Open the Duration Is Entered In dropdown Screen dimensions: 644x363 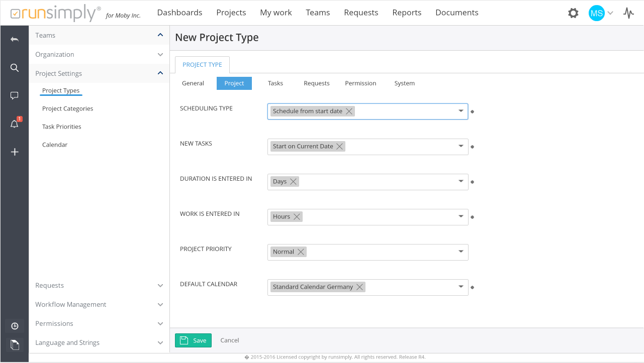[461, 181]
